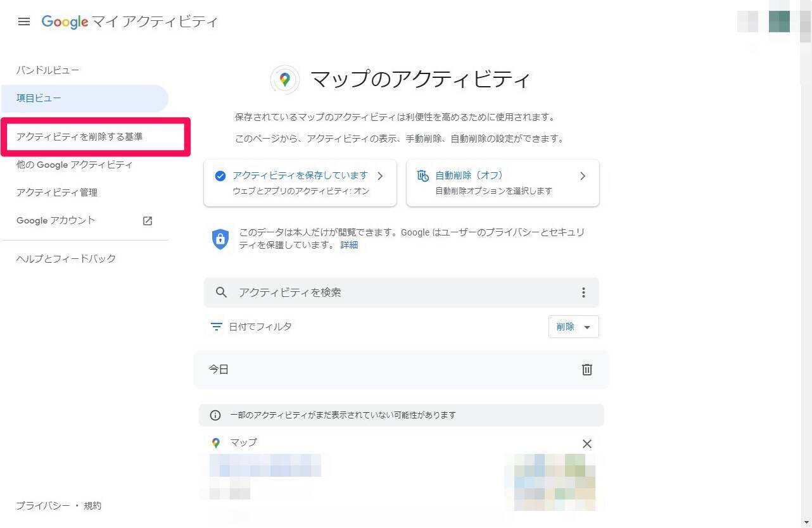Click the 自動削除オプションを選択します subtitle
This screenshot has width=812, height=528.
[494, 191]
